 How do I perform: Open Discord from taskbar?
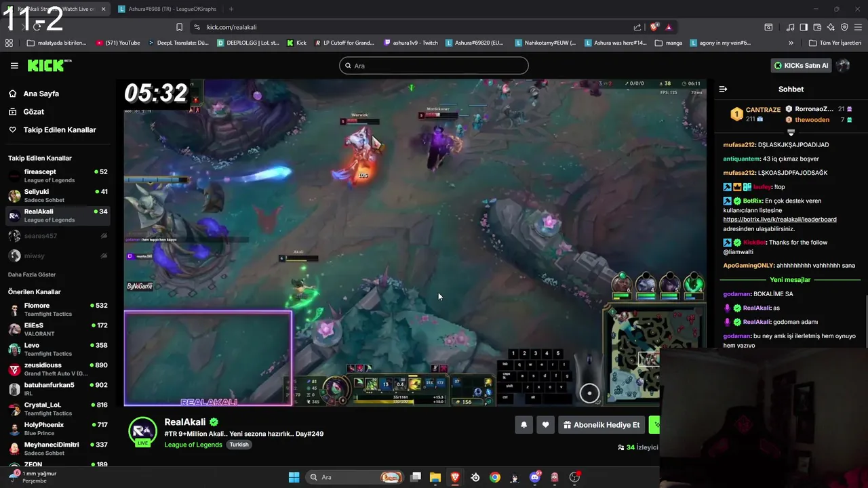535,477
